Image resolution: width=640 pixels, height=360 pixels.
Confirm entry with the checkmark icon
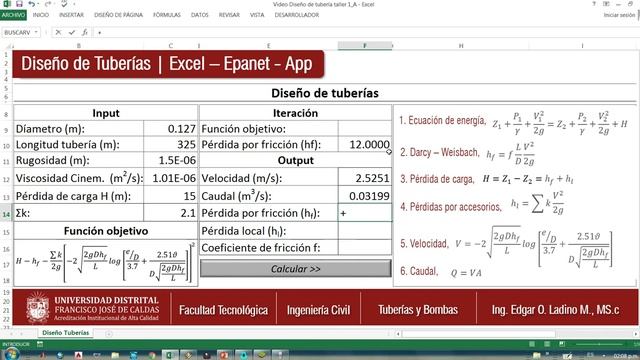pyautogui.click(x=72, y=32)
